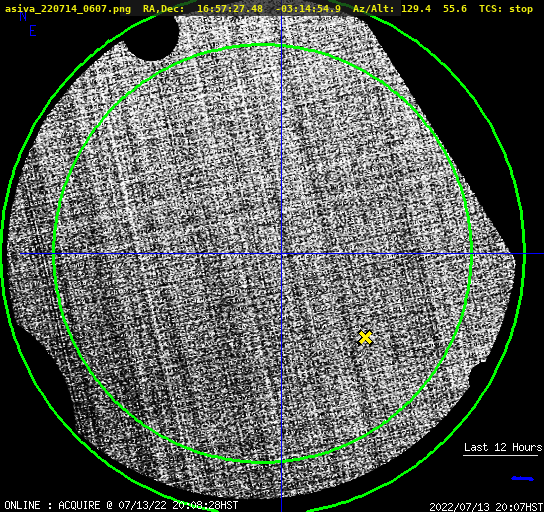
Task: Click the Az value 129.4
Action: [x=416, y=9]
